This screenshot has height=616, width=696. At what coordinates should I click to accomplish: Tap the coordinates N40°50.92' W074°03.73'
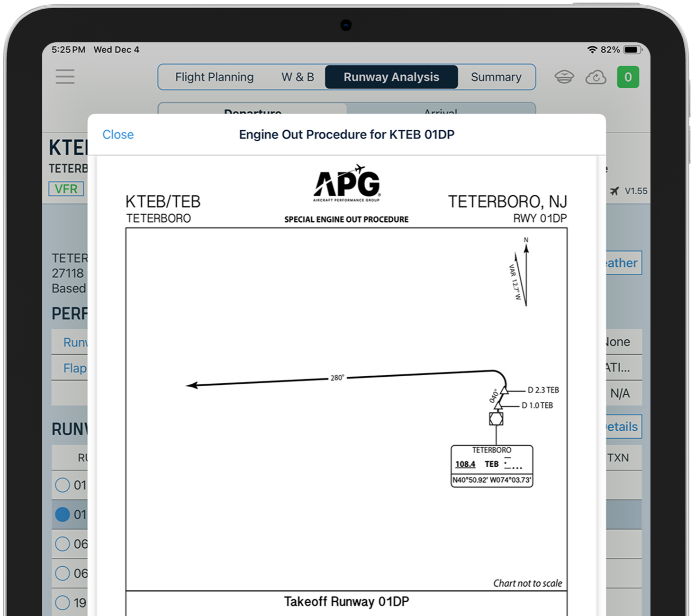pyautogui.click(x=492, y=480)
